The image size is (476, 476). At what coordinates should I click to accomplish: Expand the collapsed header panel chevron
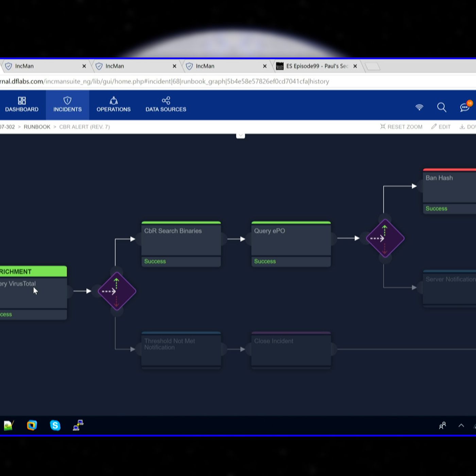240,136
